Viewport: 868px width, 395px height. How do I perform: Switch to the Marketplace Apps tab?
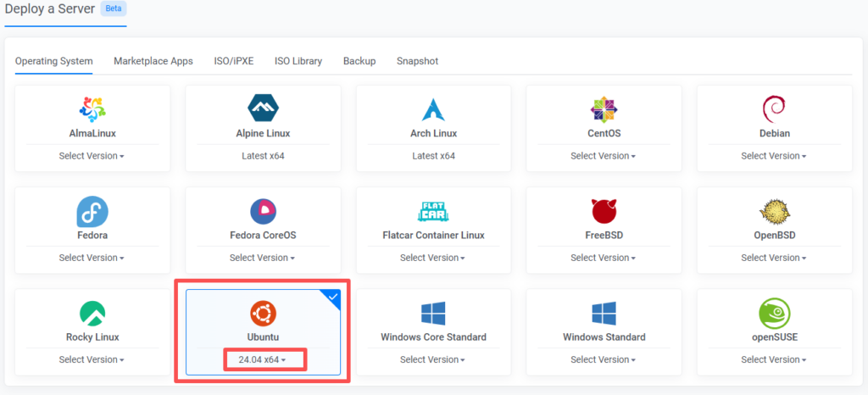coord(153,61)
